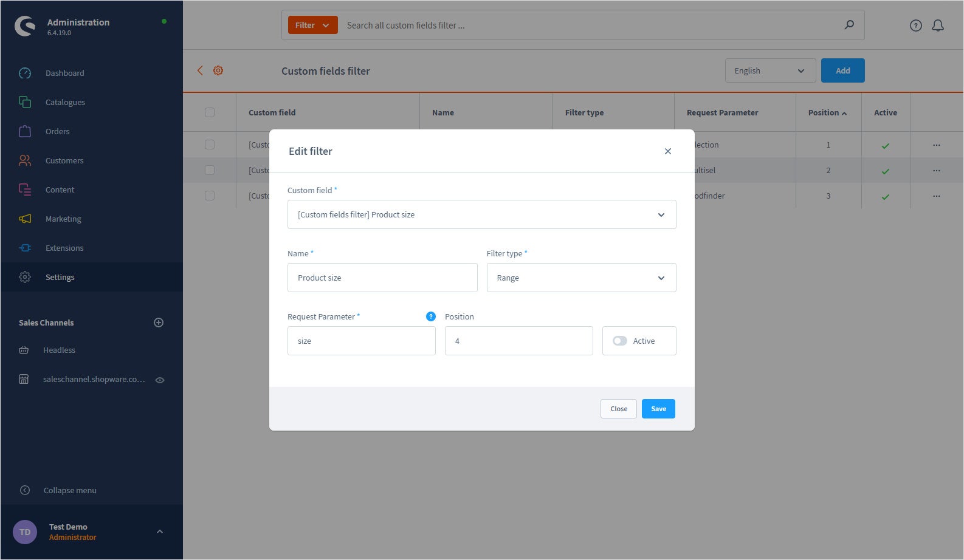This screenshot has width=964, height=560.
Task: Open the Extensions plug icon
Action: [x=25, y=248]
